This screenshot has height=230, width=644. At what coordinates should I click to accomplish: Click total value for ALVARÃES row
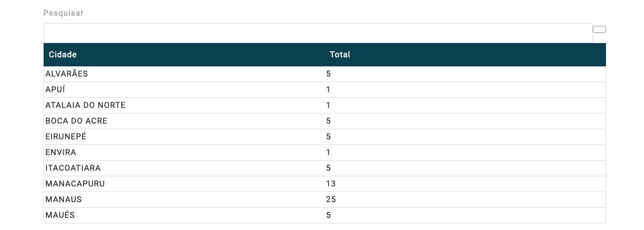328,74
